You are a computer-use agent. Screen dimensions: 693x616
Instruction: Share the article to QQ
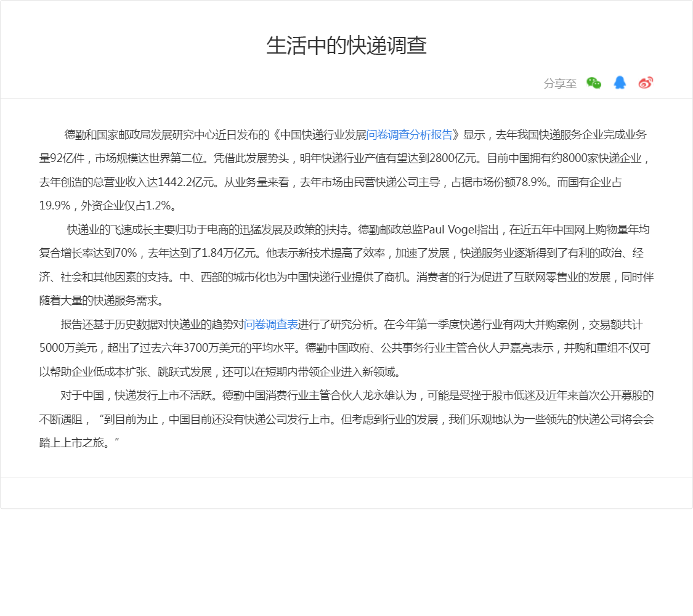click(x=620, y=83)
